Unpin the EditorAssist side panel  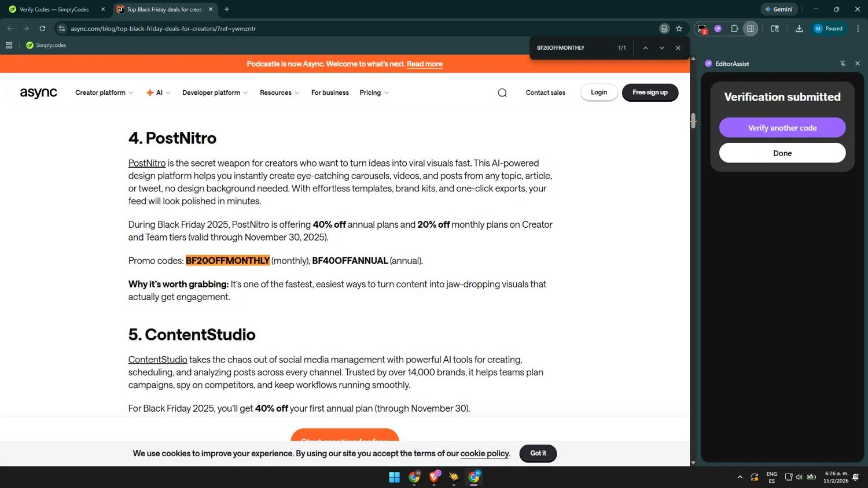tap(843, 64)
